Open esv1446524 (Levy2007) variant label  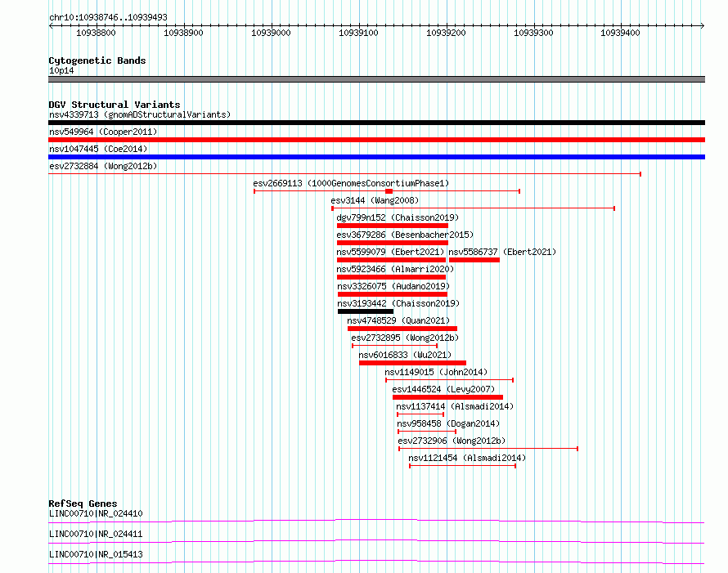tap(443, 389)
